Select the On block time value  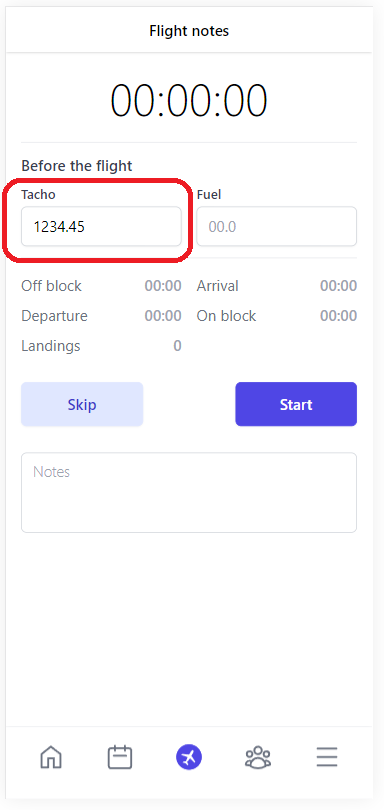[x=338, y=316]
